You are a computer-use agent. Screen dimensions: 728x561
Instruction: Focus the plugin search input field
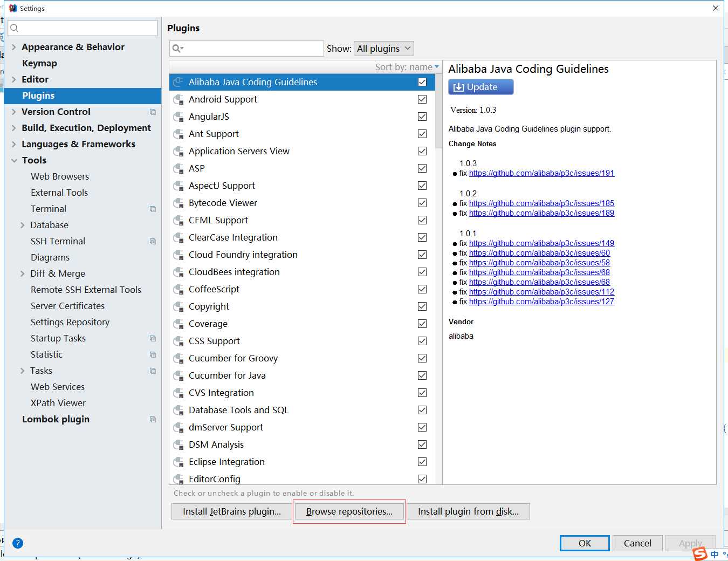tap(246, 49)
